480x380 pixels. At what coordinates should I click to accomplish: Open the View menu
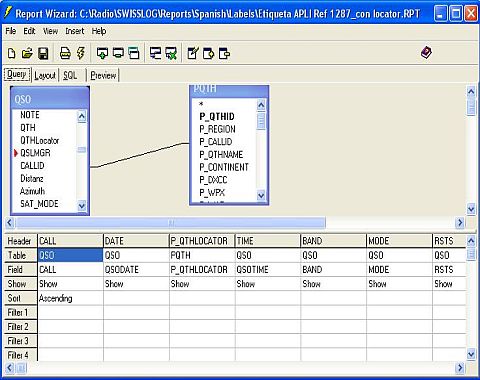[x=50, y=31]
